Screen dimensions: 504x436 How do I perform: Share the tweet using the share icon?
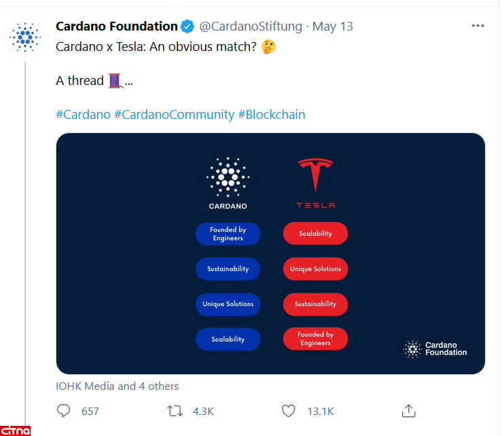(408, 411)
